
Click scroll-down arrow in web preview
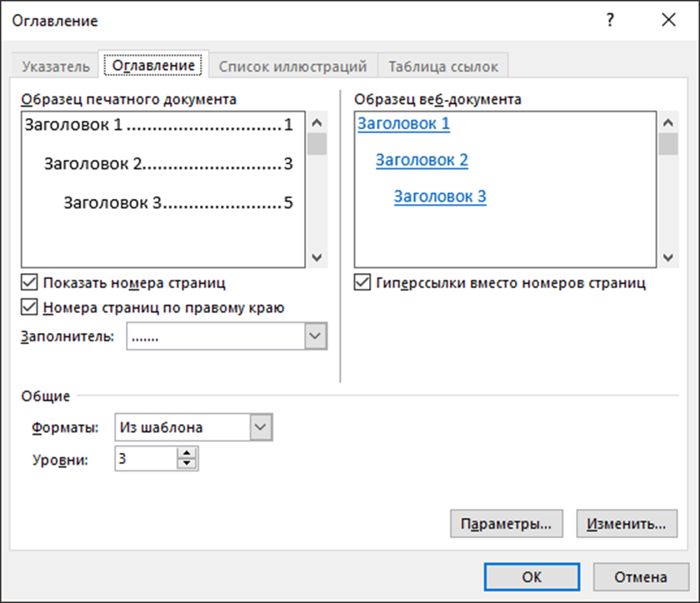[667, 257]
